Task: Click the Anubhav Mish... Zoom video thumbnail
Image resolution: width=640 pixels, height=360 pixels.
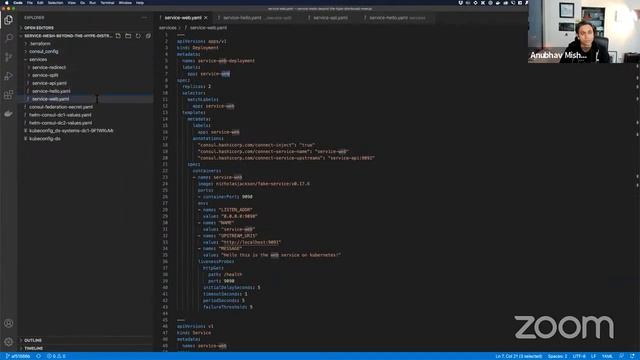Action: [584, 31]
